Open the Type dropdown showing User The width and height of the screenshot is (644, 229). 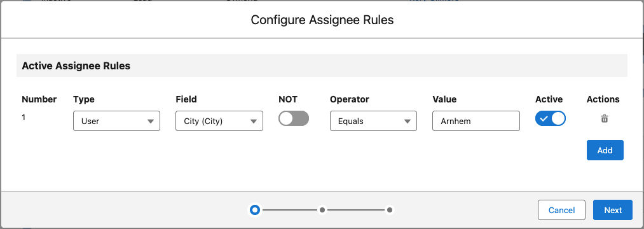[x=116, y=121]
